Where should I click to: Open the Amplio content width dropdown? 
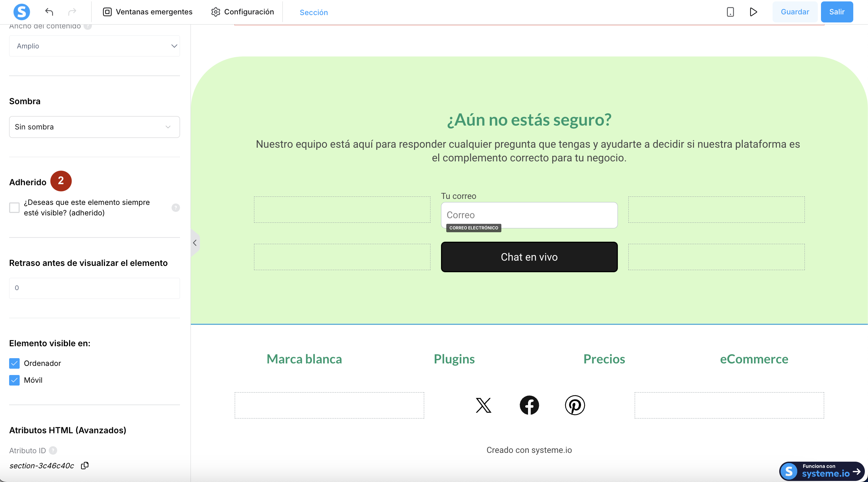94,46
